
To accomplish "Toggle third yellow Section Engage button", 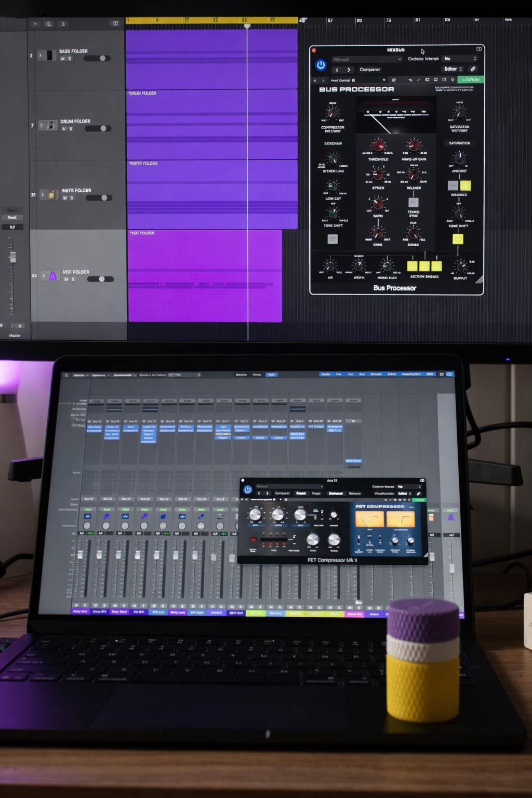I will [x=436, y=266].
